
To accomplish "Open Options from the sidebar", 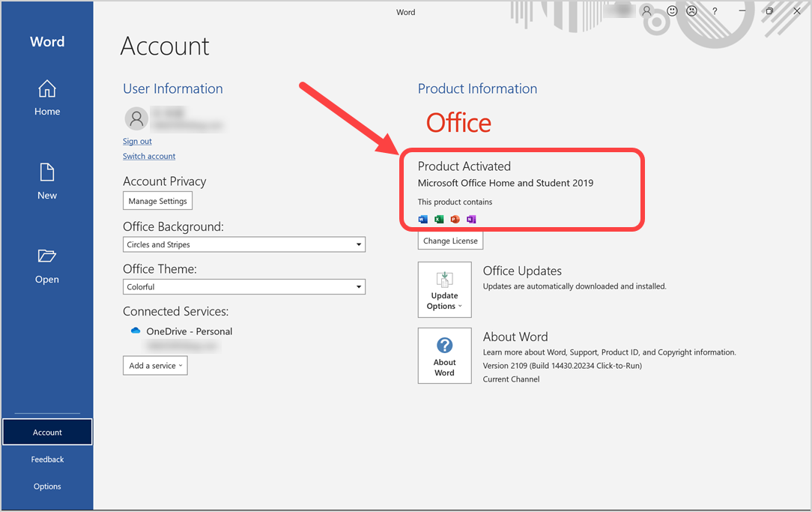I will [x=46, y=486].
